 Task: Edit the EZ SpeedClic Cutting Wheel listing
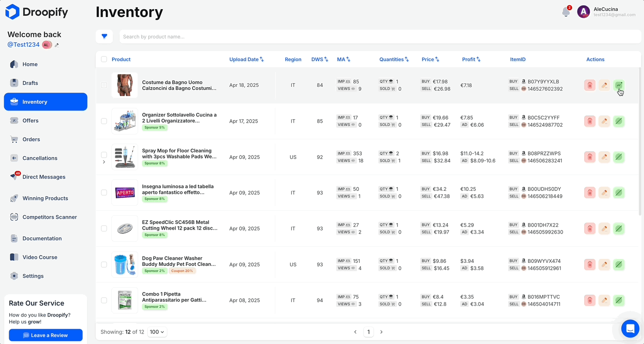click(604, 228)
